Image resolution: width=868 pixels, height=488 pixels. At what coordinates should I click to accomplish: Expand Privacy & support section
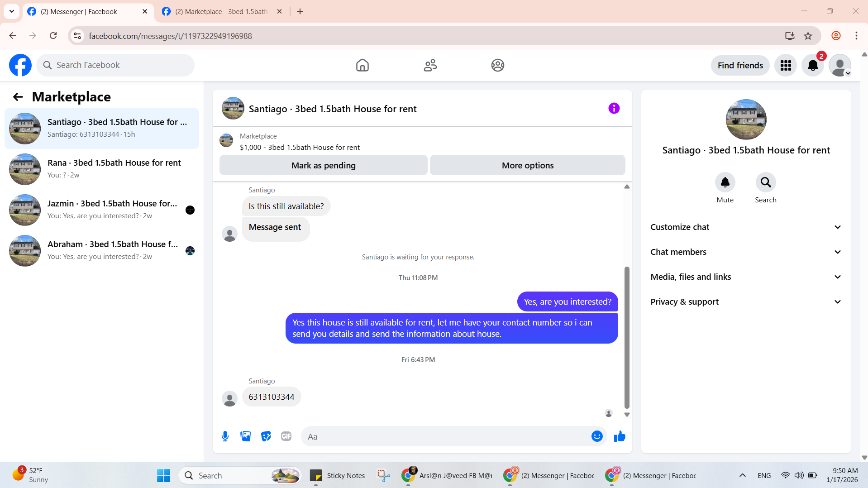pos(746,302)
